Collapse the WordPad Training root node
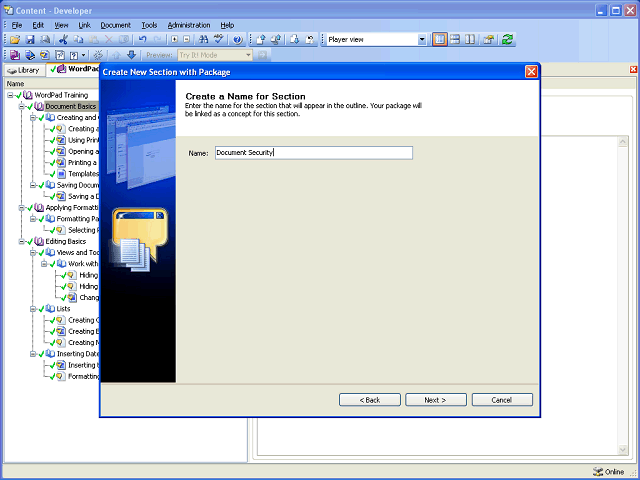Image resolution: width=640 pixels, height=480 pixels. click(x=10, y=95)
